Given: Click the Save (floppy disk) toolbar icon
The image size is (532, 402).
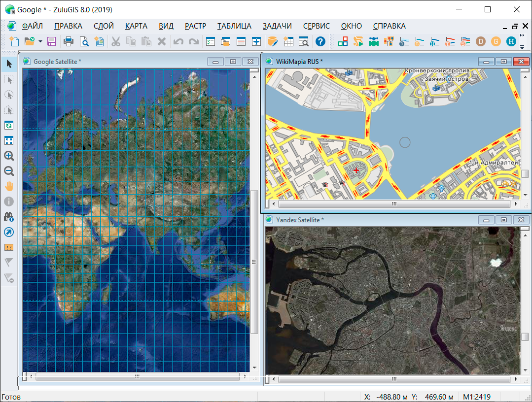Looking at the screenshot, I should tap(52, 42).
